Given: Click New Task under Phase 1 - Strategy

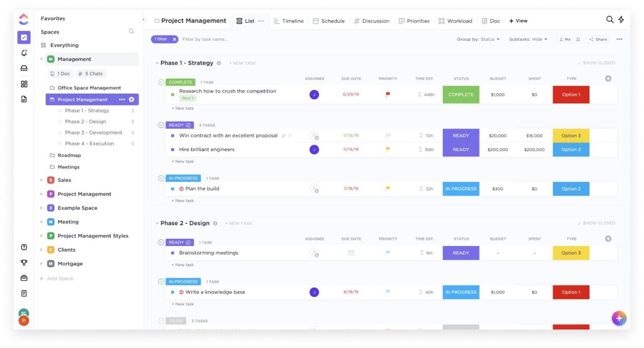Looking at the screenshot, I should point(242,63).
